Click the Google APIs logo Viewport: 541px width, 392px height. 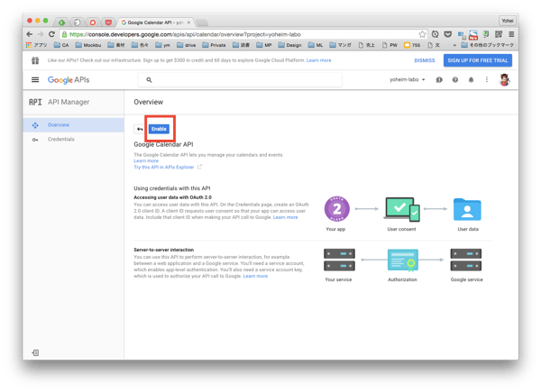point(69,79)
